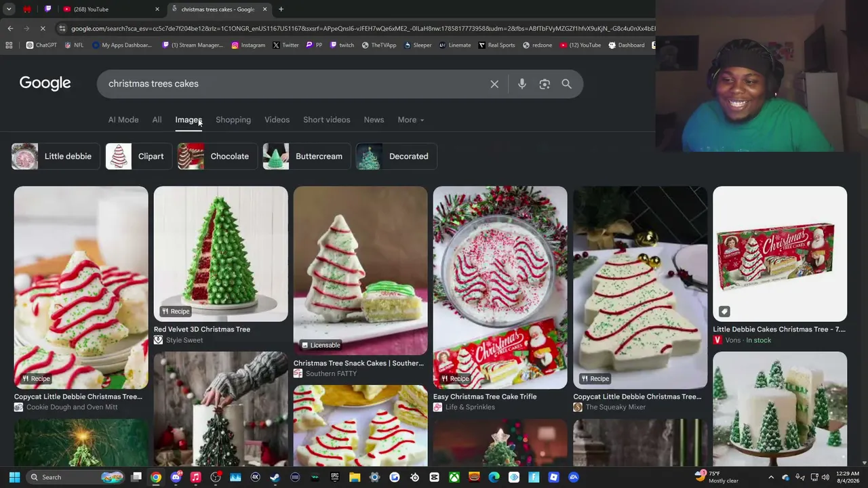Click inside the christmas trees cakes search field
The width and height of the screenshot is (868, 488).
pos(295,84)
